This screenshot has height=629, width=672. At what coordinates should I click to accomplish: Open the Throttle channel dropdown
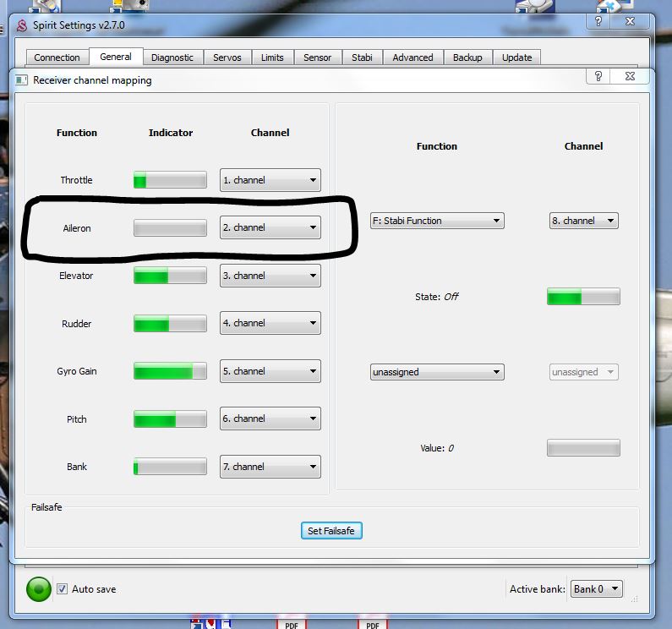point(270,180)
